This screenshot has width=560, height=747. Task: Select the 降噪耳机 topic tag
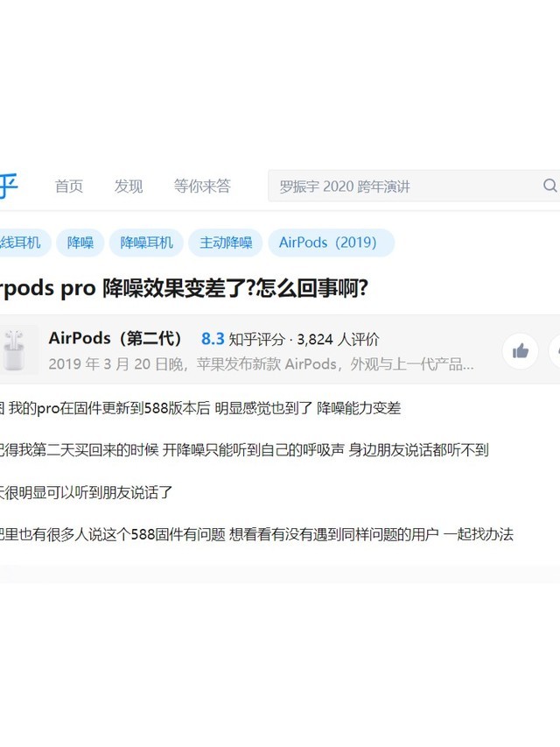[x=146, y=243]
